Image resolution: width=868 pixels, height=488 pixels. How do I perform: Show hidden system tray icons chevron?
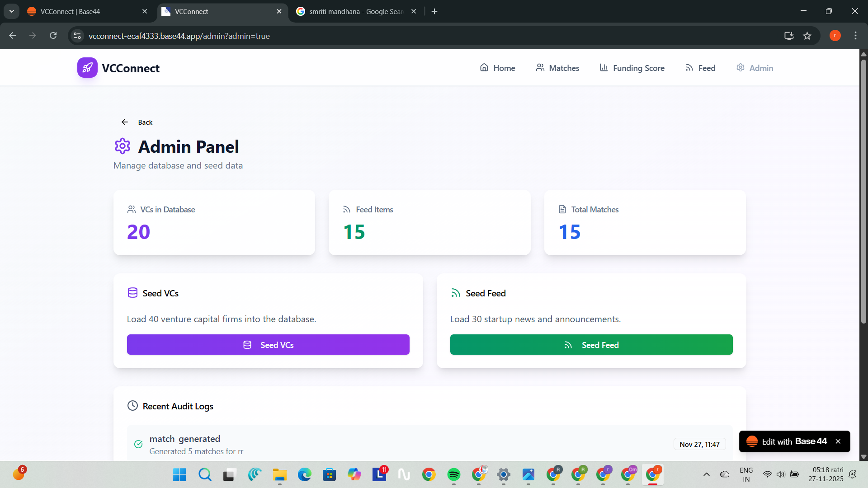coord(706,474)
